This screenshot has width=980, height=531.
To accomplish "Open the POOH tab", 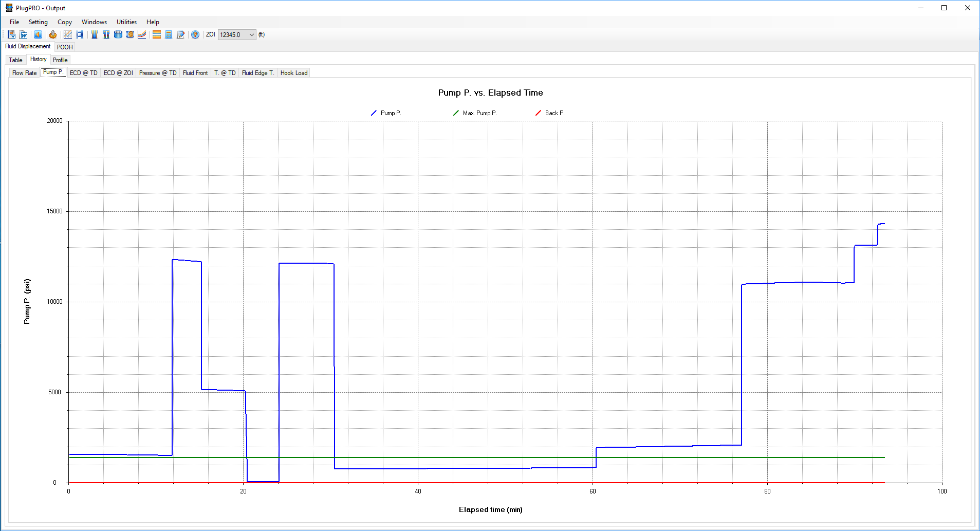I will [65, 47].
